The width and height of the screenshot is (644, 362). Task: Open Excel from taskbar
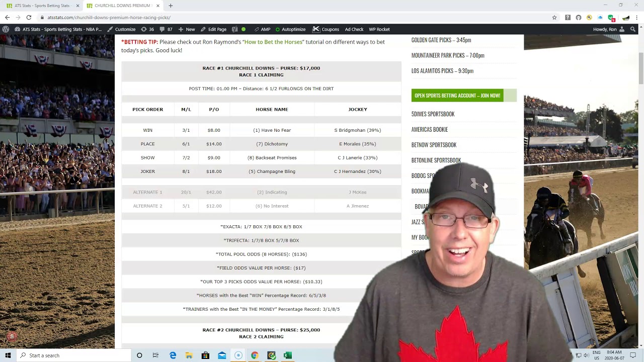coord(287,355)
